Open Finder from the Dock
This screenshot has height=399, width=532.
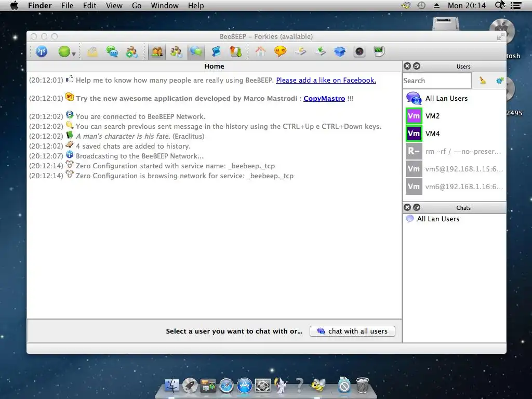[x=172, y=385]
